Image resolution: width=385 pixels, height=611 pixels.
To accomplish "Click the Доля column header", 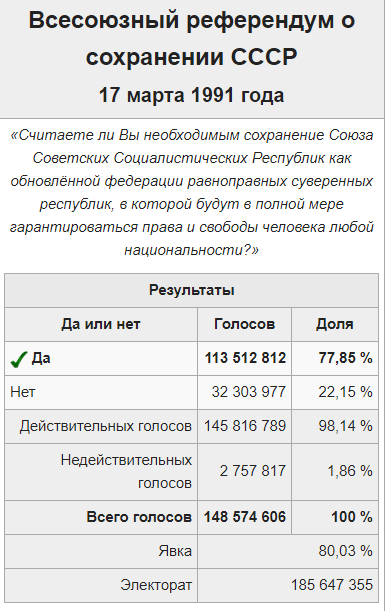I will (335, 324).
